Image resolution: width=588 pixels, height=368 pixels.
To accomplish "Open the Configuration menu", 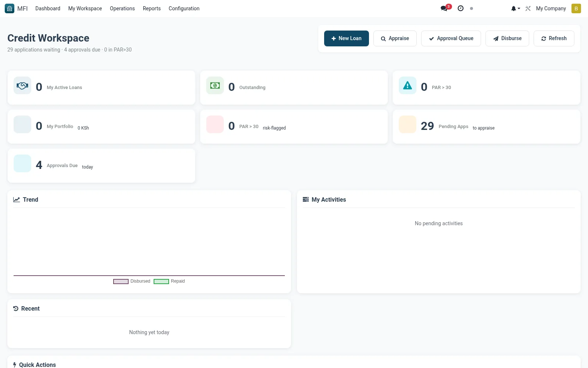I will click(184, 8).
